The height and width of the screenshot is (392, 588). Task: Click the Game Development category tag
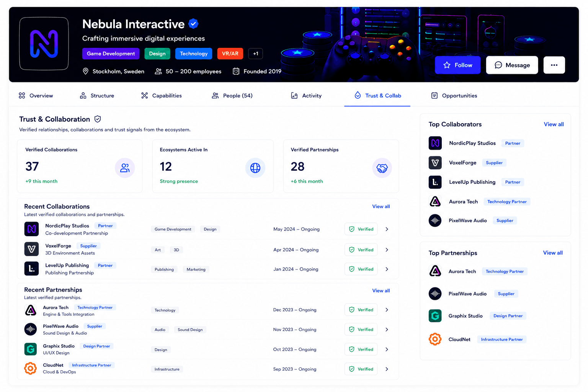point(111,54)
